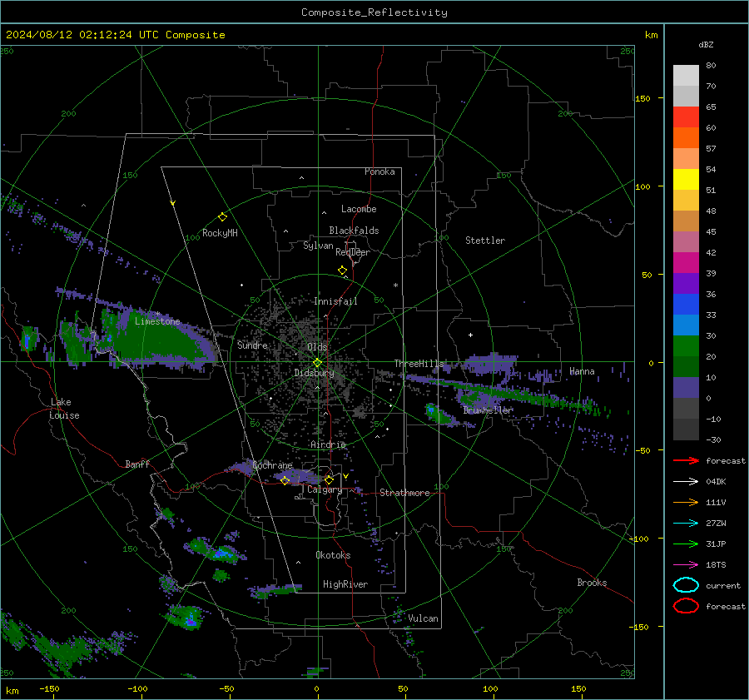This screenshot has width=749, height=700.
Task: Click the magenta 42 dBZ color swatch
Action: (686, 262)
